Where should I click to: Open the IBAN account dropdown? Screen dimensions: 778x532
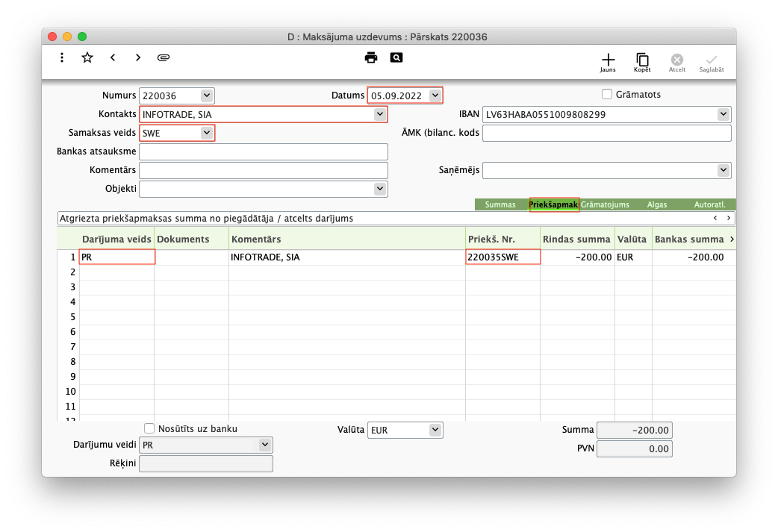(x=723, y=114)
